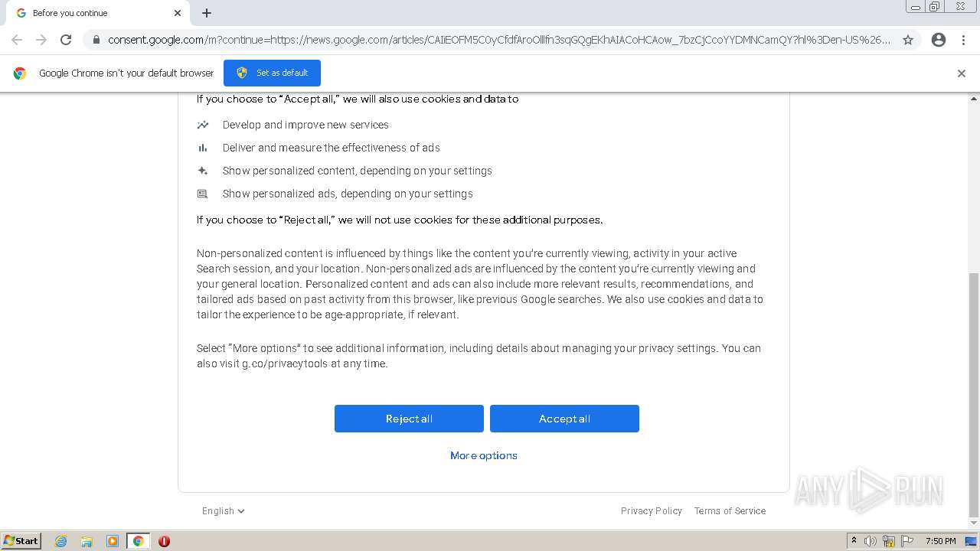Click the Reject all button
980x551 pixels.
point(409,419)
